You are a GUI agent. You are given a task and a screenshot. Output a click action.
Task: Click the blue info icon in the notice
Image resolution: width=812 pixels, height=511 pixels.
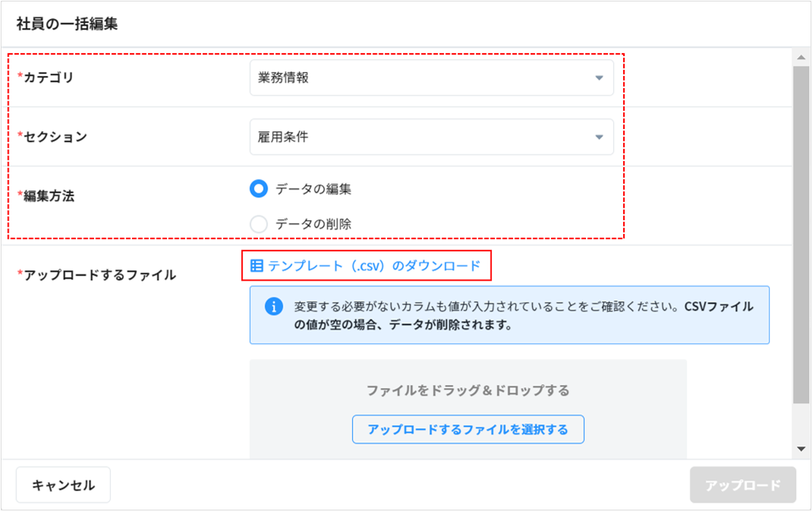tap(273, 307)
